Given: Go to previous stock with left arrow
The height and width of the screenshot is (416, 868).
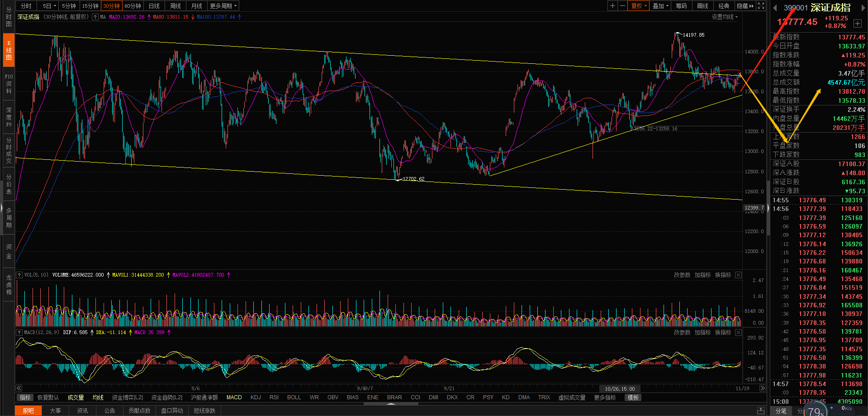Looking at the screenshot, I should (775, 8).
